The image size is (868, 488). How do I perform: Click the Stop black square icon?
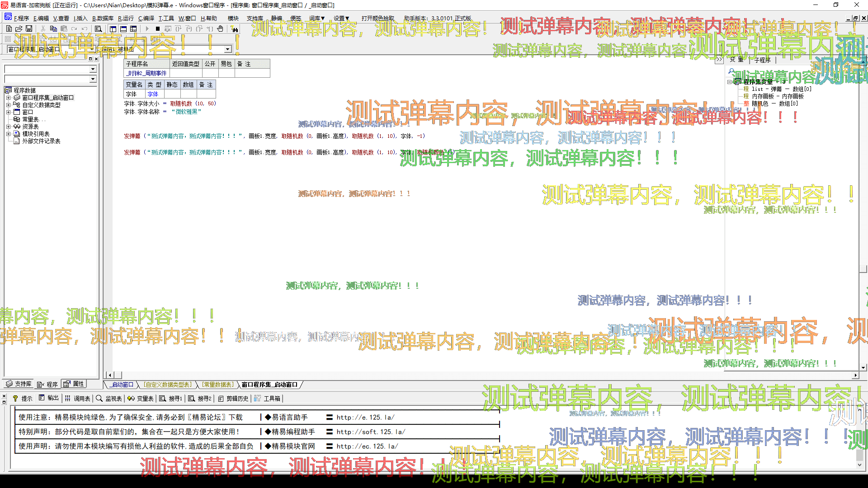coord(158,28)
